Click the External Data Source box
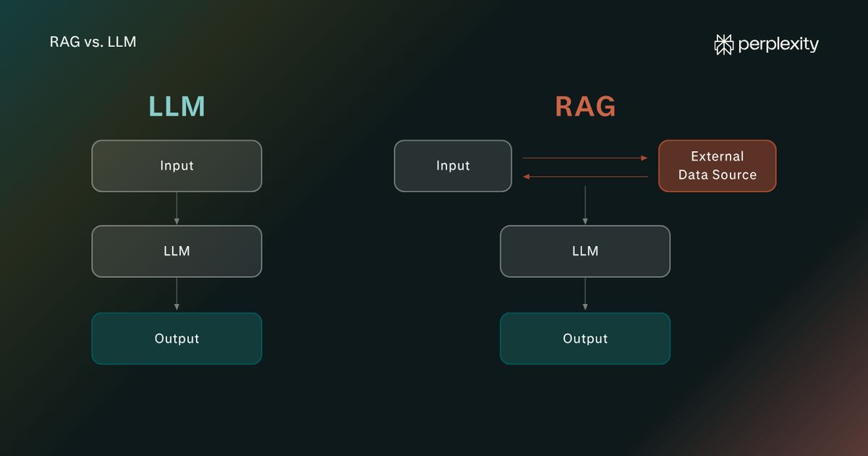868x456 pixels. coord(718,166)
